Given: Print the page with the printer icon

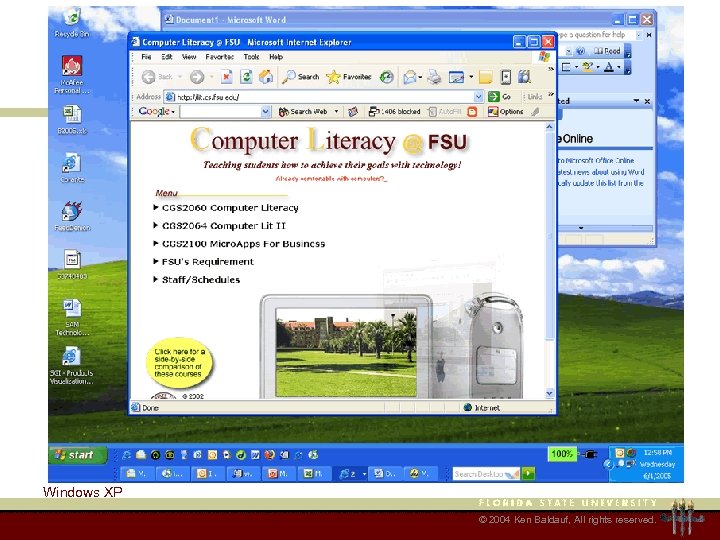Looking at the screenshot, I should point(434,77).
